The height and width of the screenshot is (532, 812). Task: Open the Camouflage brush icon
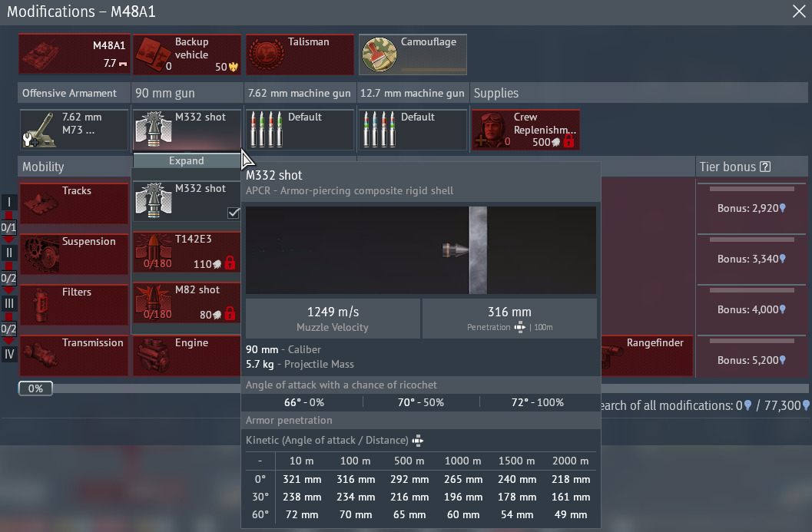click(x=380, y=55)
